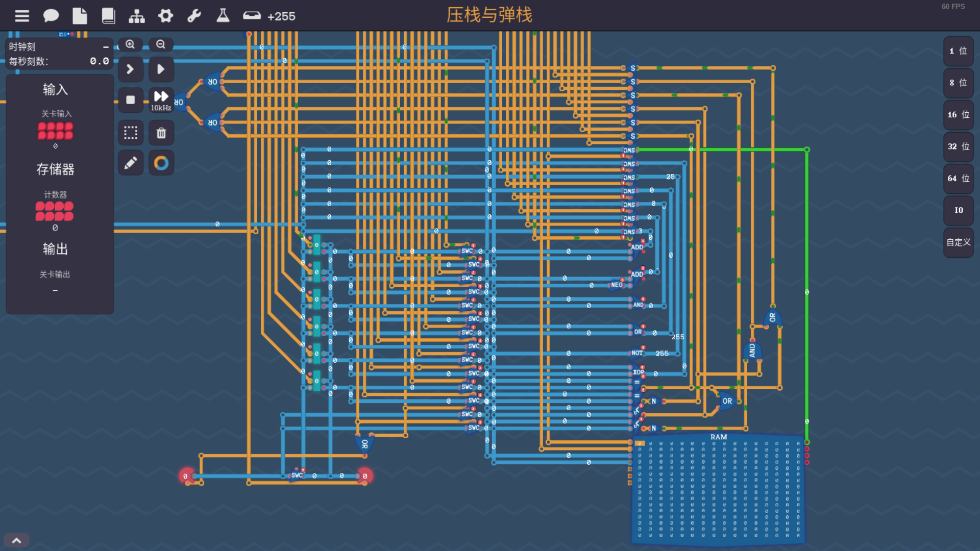Open the chat speech-bubble icon
980x551 pixels.
tap(51, 16)
